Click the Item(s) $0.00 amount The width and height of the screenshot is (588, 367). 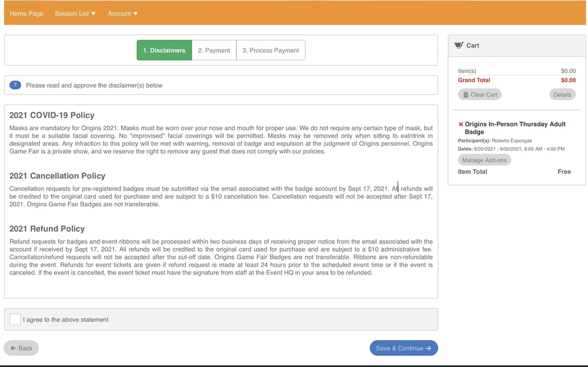click(568, 71)
